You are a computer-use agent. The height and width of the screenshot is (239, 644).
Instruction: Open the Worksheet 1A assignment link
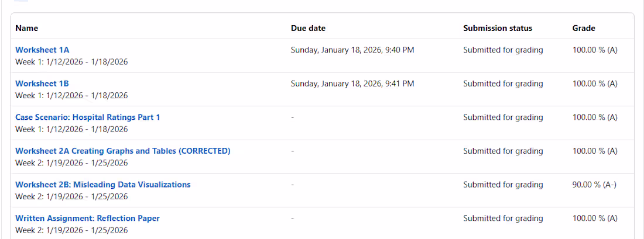(42, 50)
